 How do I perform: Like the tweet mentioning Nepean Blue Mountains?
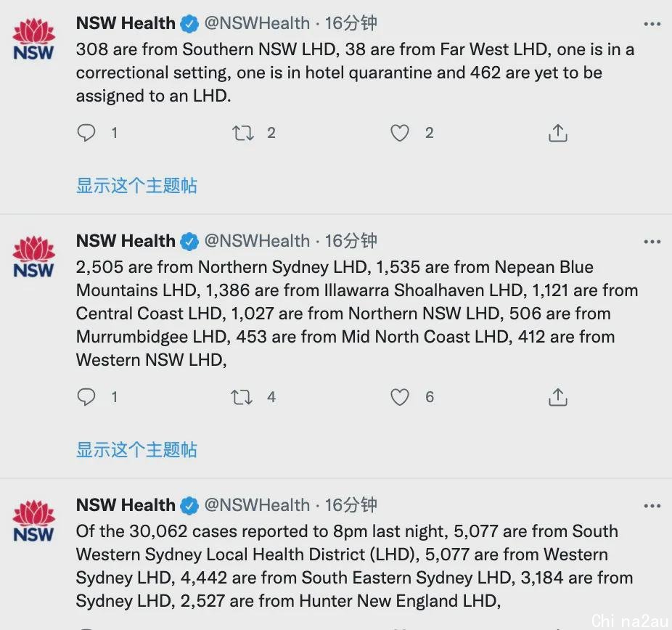[x=399, y=397]
